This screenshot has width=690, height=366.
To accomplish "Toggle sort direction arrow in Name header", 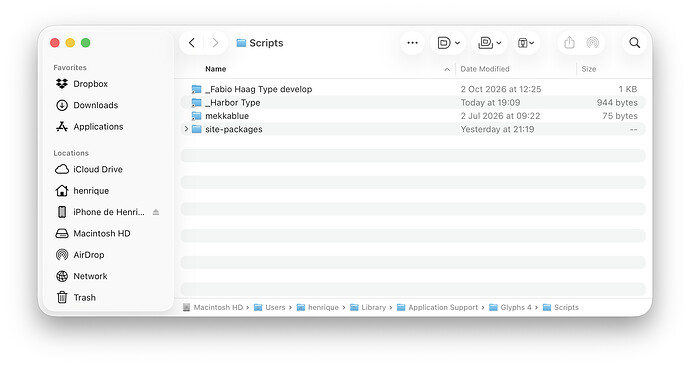I will [447, 70].
